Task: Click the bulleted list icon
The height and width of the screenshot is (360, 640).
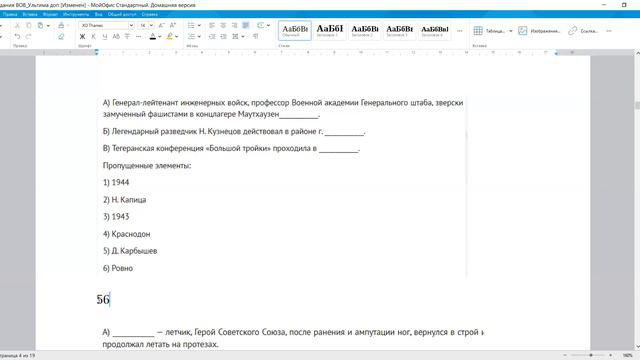Action: click(191, 25)
